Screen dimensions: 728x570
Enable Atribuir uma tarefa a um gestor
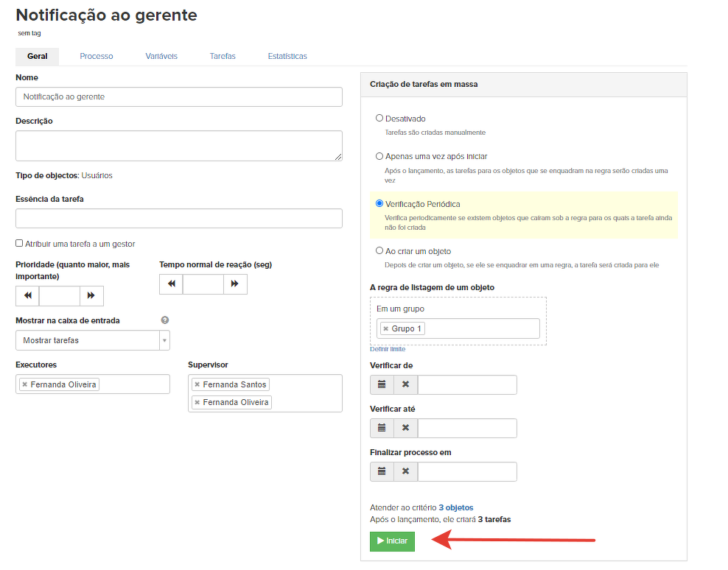19,244
